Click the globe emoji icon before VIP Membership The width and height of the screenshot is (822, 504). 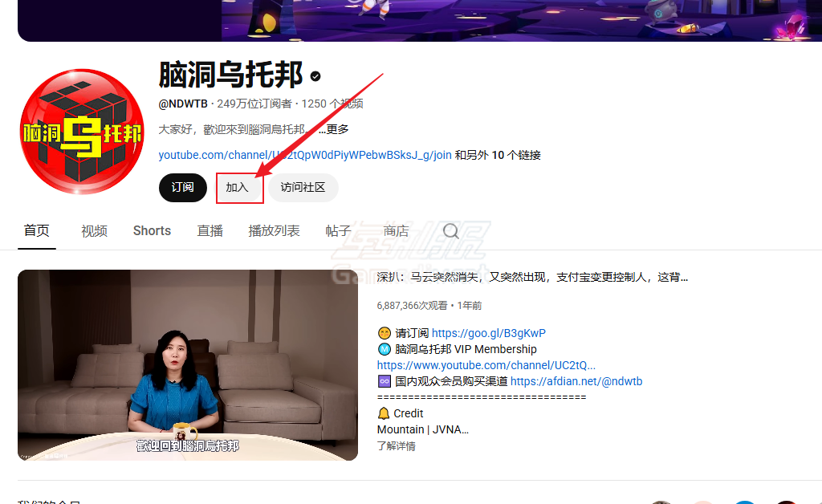[384, 349]
